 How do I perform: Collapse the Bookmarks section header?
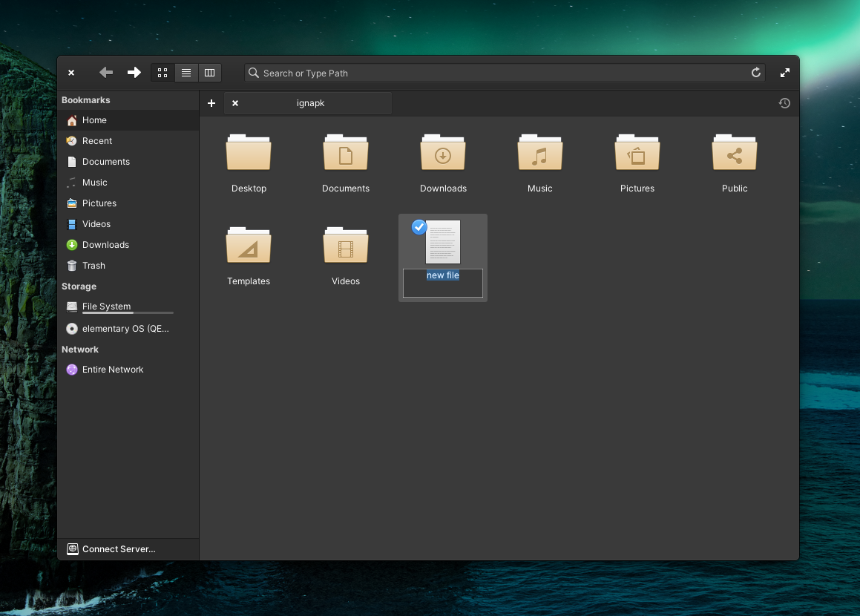(x=86, y=100)
